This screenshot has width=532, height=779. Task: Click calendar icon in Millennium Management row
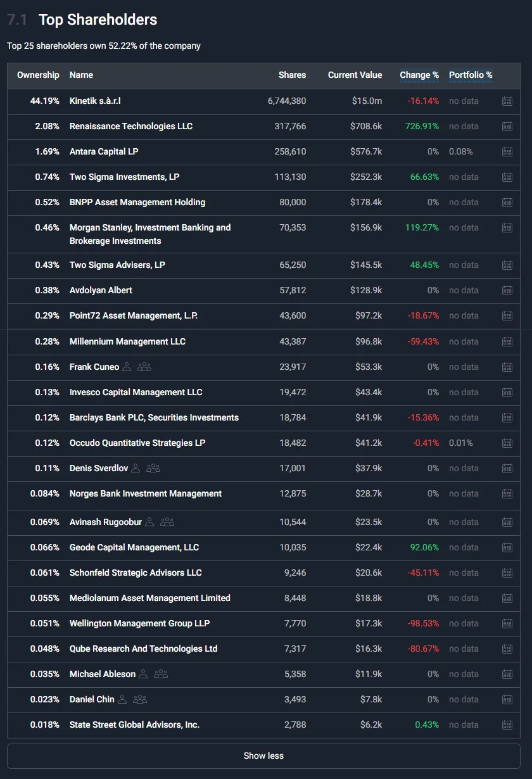(507, 341)
